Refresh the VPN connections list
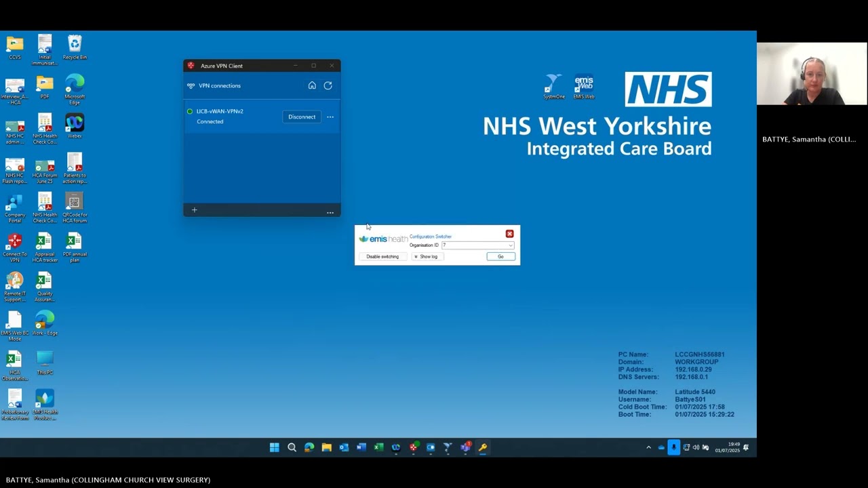This screenshot has width=868, height=488. 328,85
